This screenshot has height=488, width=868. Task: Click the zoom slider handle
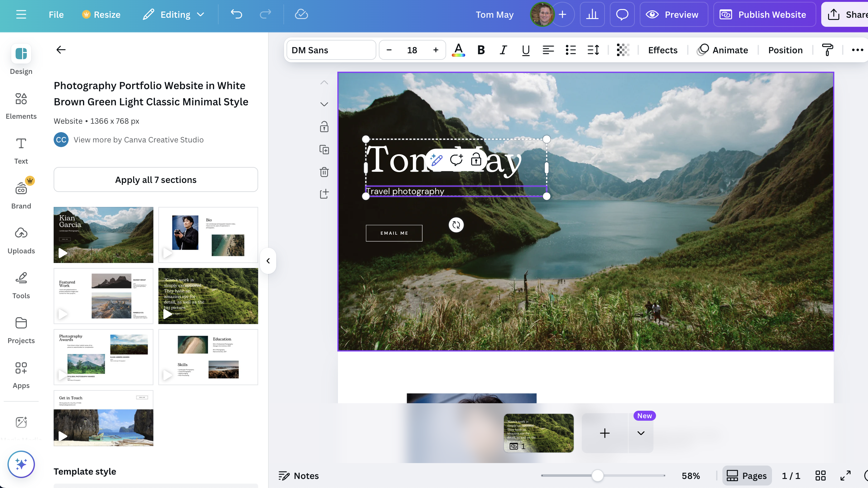597,476
